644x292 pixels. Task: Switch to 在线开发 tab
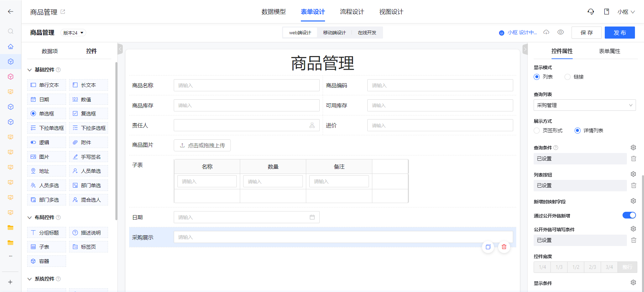(x=367, y=33)
